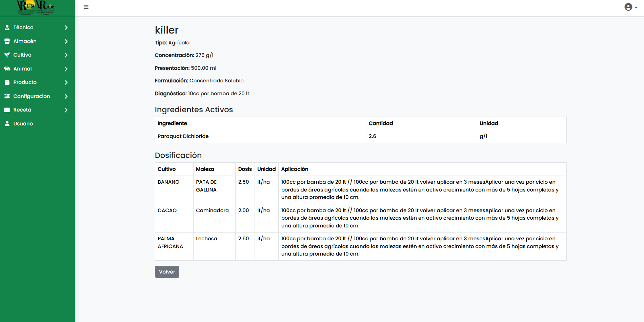
Task: Open the user account avatar menu
Action: 631,7
